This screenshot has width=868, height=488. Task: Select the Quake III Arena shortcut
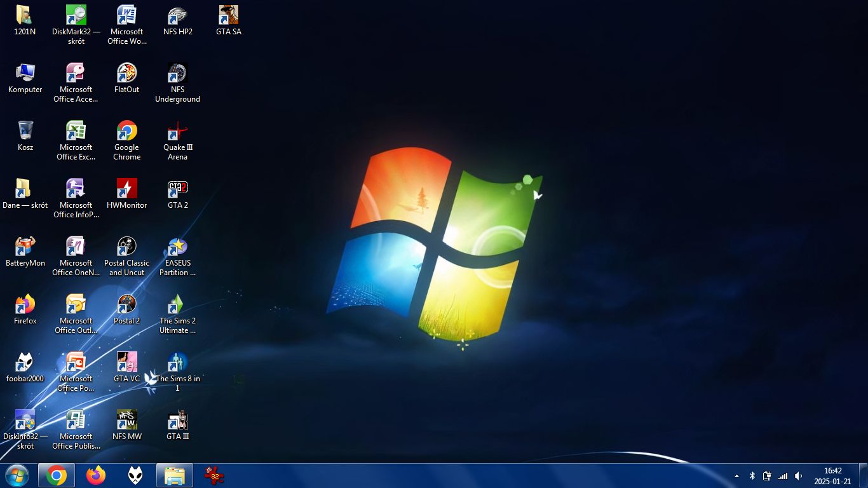[x=177, y=132]
